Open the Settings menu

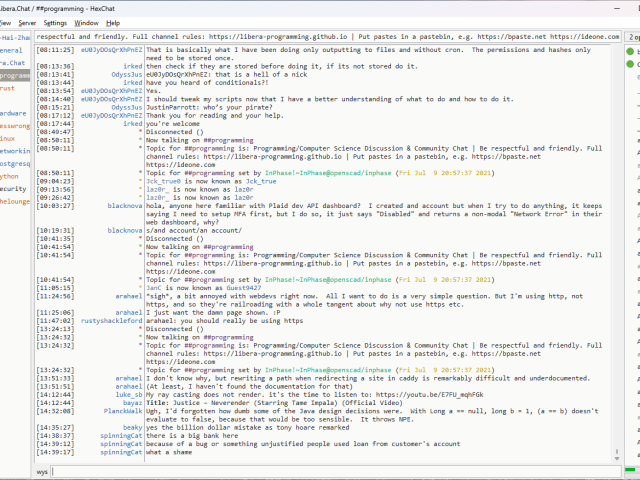pos(56,22)
